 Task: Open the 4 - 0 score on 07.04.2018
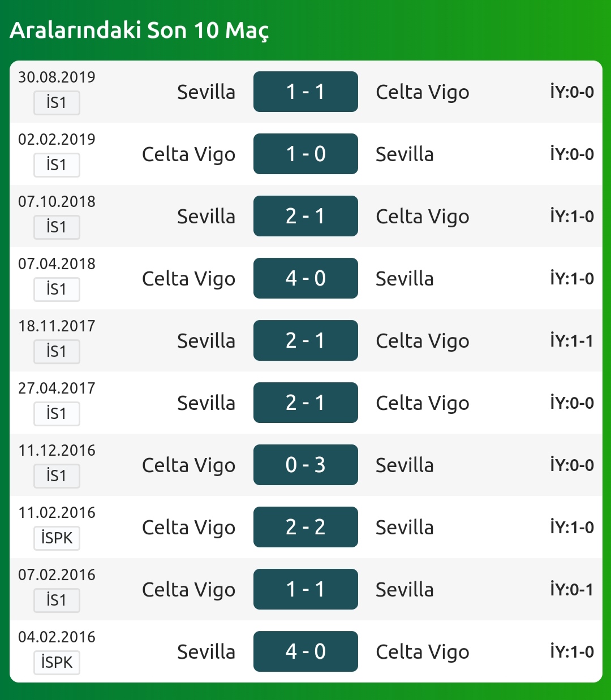[x=305, y=278]
